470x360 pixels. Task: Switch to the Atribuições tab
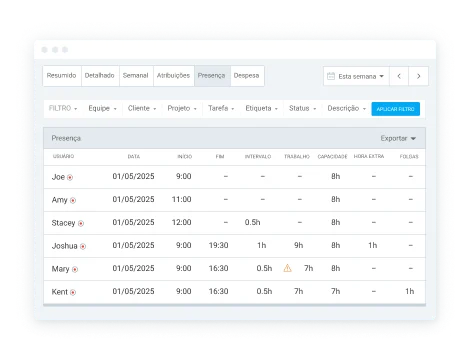click(x=173, y=76)
